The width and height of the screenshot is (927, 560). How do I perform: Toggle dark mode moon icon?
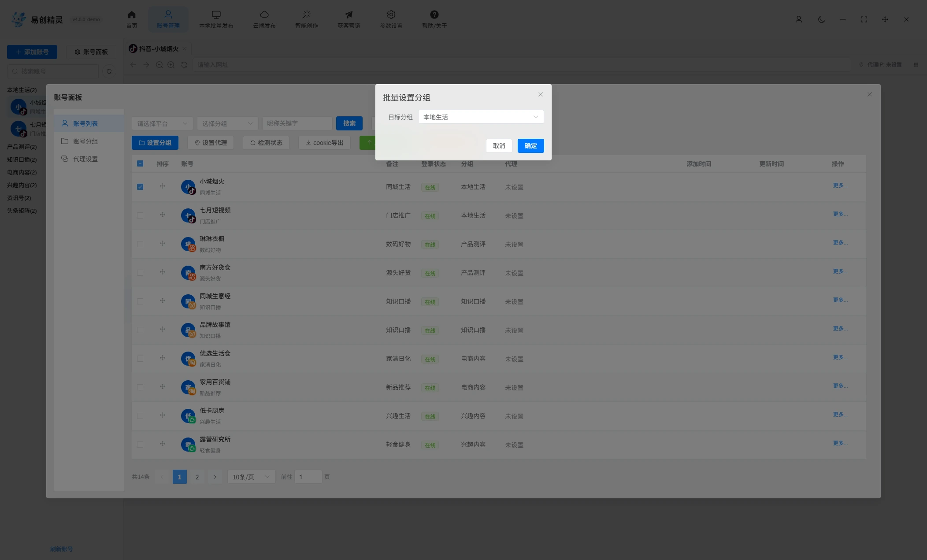click(821, 19)
